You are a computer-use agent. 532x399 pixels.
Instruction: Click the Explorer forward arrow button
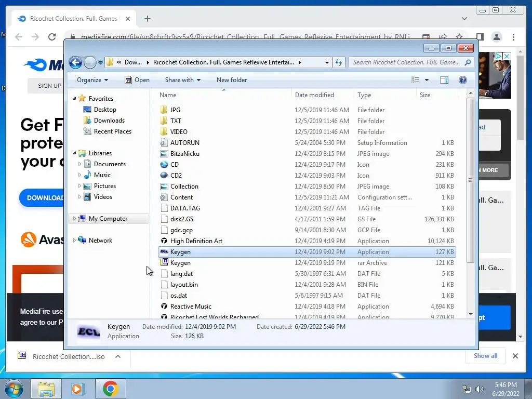click(90, 62)
